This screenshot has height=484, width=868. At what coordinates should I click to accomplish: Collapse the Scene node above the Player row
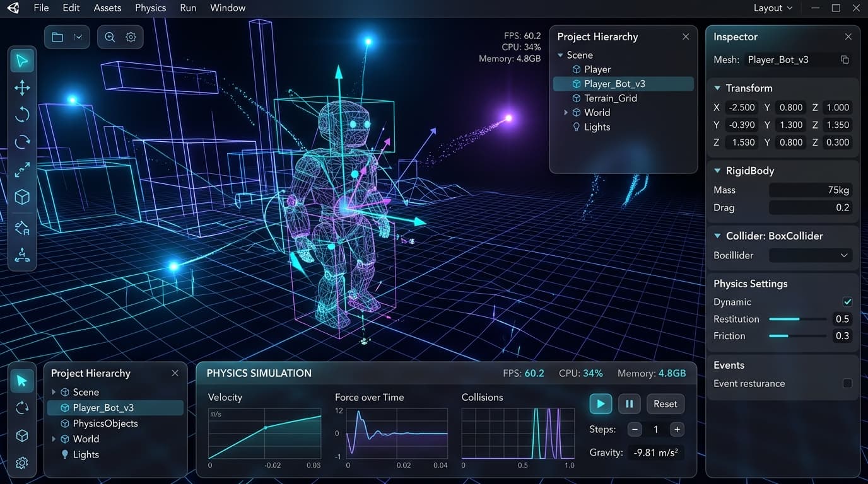pos(560,55)
